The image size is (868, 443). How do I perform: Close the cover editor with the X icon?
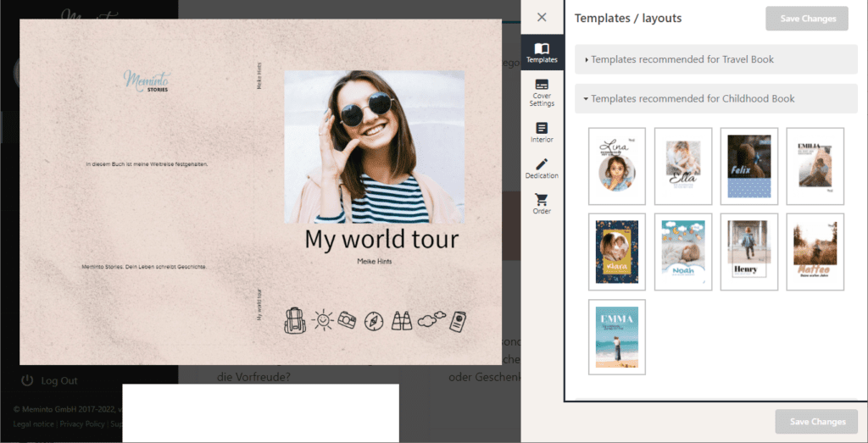click(542, 17)
